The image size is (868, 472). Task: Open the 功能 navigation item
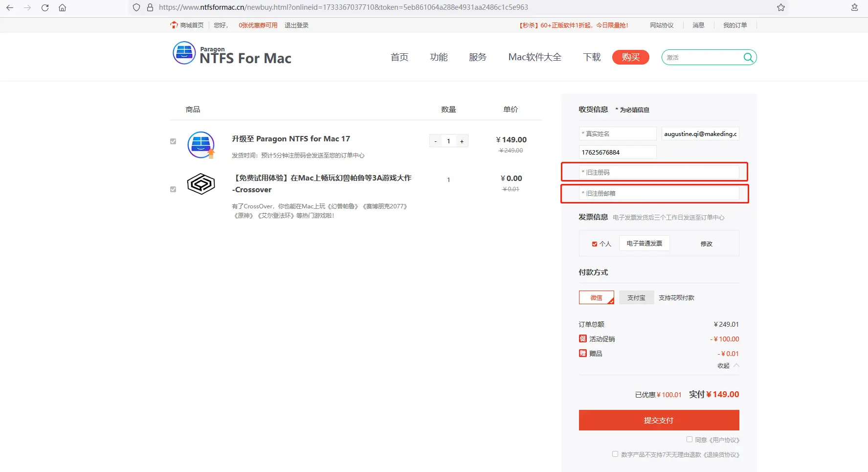tap(439, 57)
